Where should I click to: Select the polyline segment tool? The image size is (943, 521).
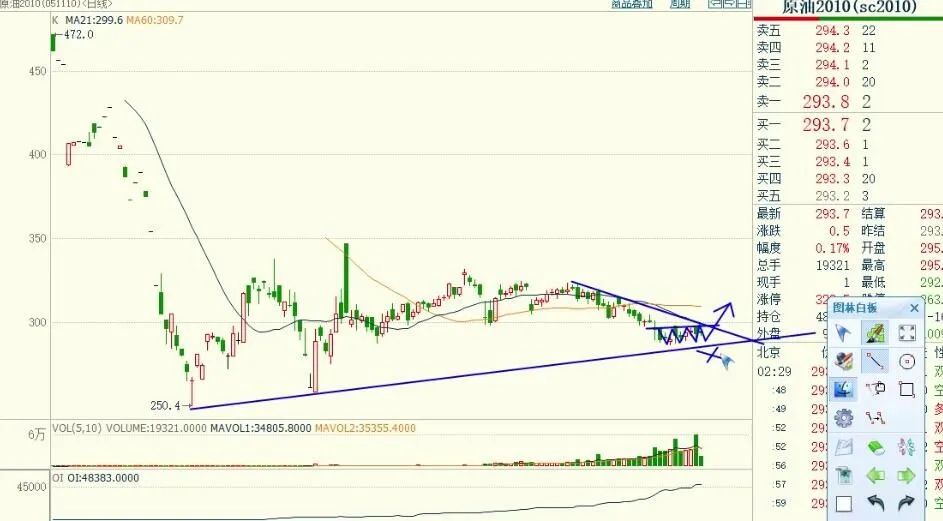(875, 418)
